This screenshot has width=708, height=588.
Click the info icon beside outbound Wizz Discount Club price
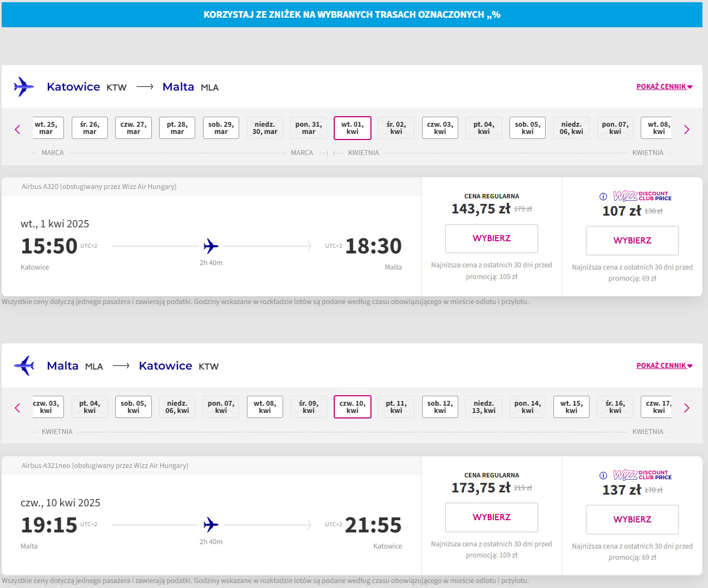603,197
